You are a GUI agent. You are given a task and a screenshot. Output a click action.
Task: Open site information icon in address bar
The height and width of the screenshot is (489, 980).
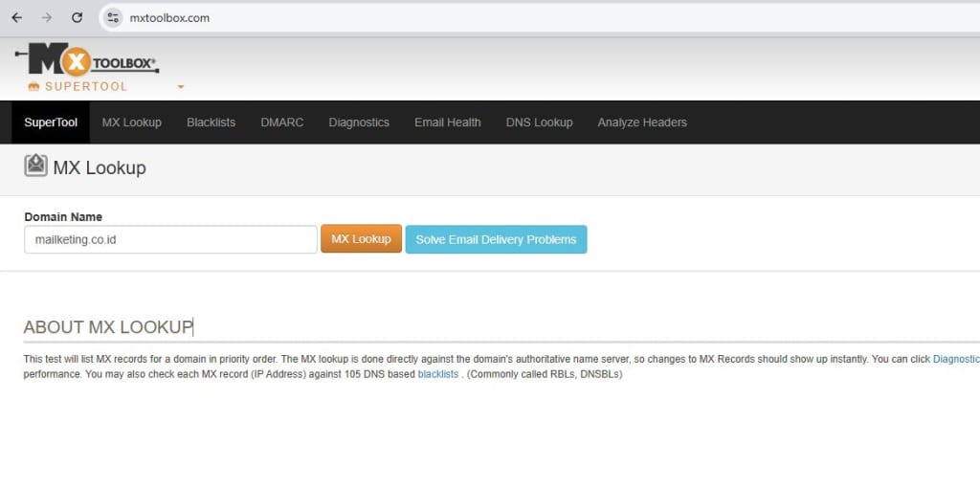114,17
